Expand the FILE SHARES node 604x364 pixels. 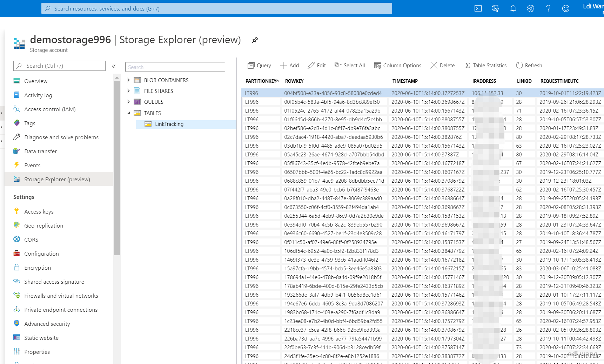128,91
